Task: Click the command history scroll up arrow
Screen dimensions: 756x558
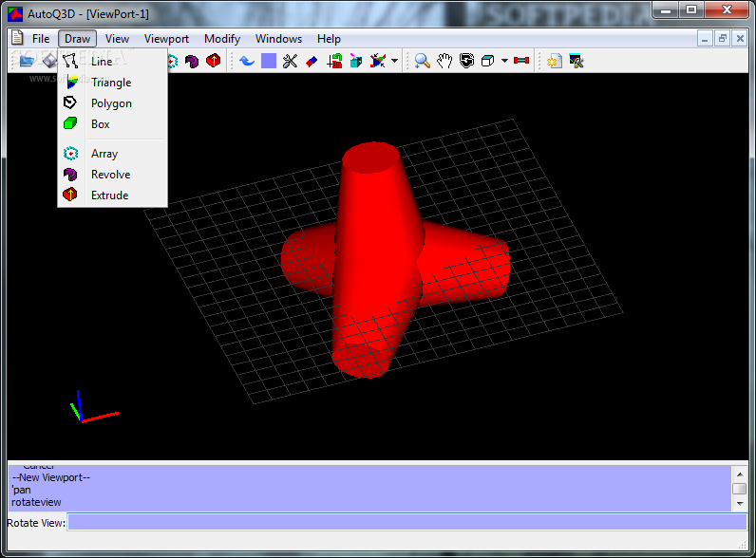Action: point(740,474)
